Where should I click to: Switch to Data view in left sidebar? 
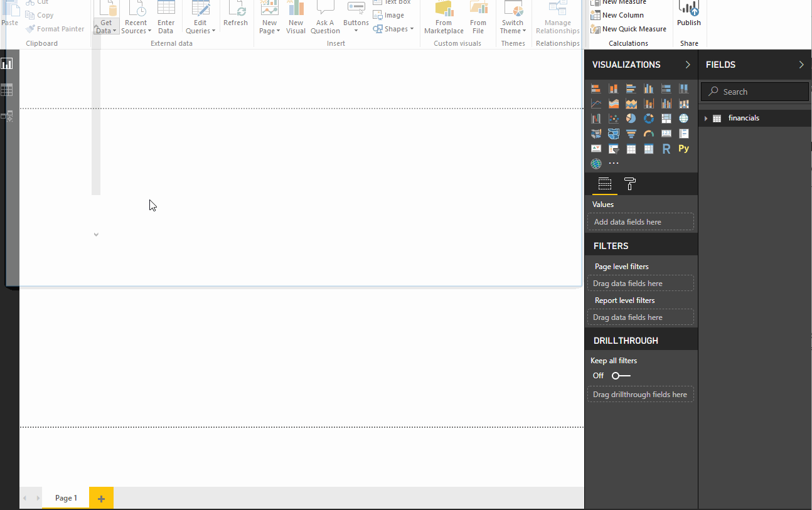7,90
